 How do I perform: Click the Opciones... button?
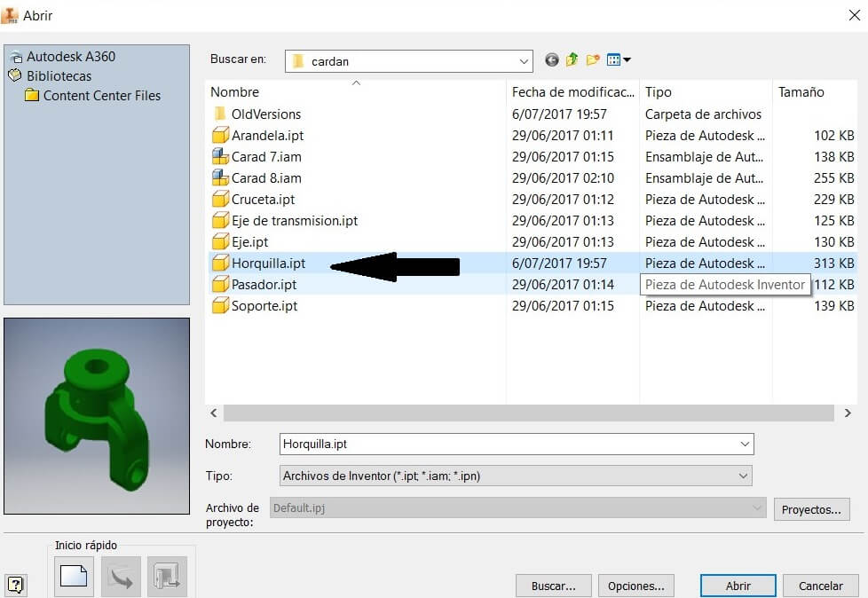(636, 586)
